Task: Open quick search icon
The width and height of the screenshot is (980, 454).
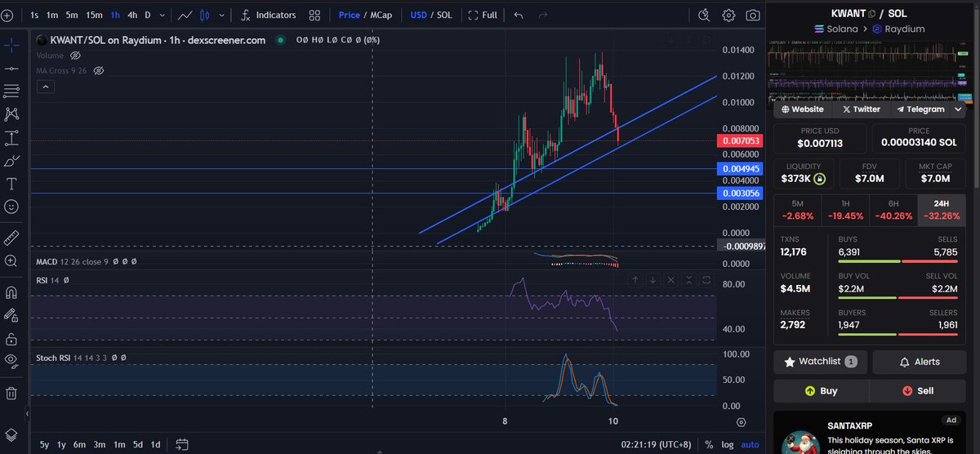Action: coord(705,15)
